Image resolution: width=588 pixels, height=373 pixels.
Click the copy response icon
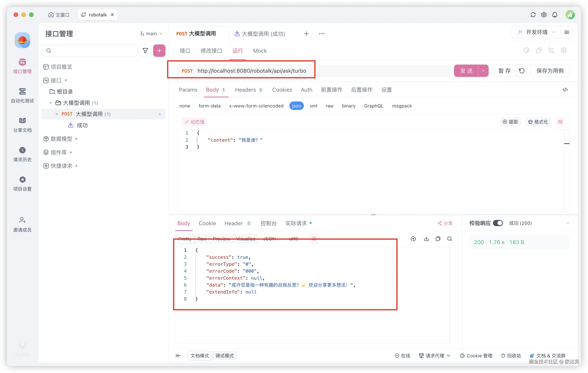pyautogui.click(x=438, y=239)
